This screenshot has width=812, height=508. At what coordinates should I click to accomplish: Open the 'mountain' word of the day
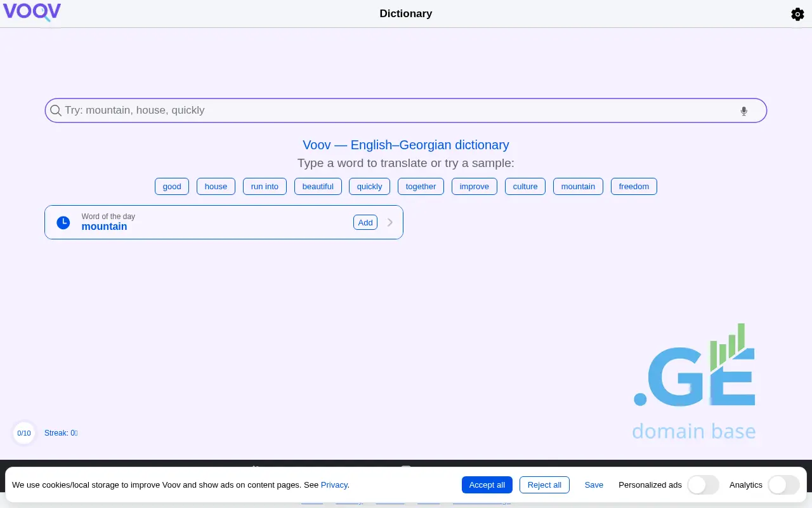click(x=105, y=227)
